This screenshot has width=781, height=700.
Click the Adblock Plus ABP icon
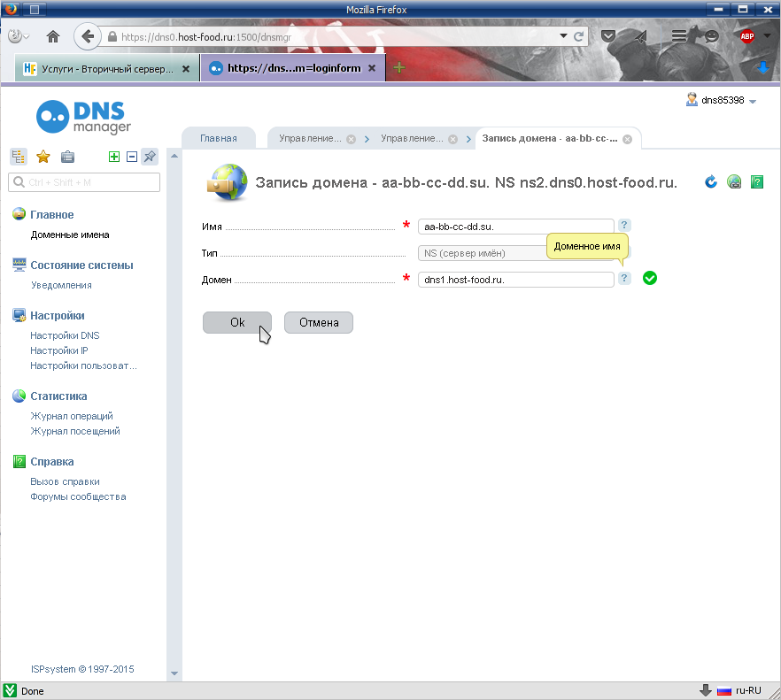pos(746,36)
